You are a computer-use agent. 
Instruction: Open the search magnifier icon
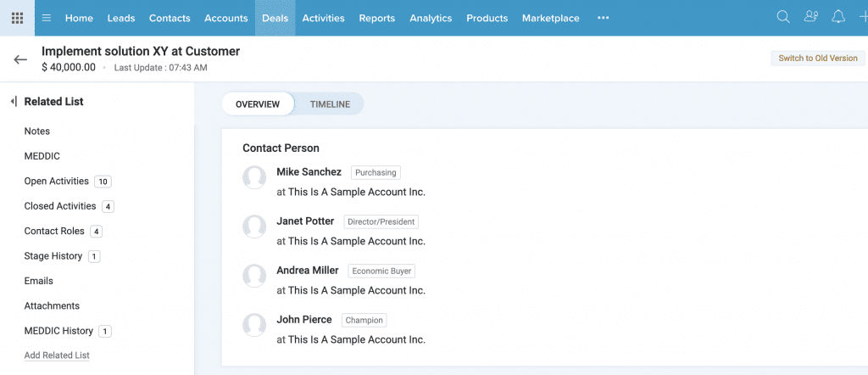(783, 17)
